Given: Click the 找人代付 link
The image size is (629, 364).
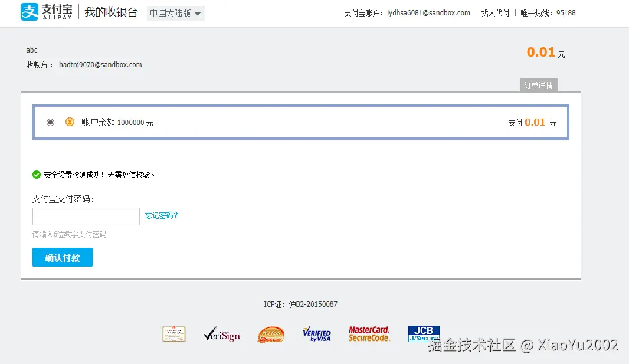Looking at the screenshot, I should [496, 13].
